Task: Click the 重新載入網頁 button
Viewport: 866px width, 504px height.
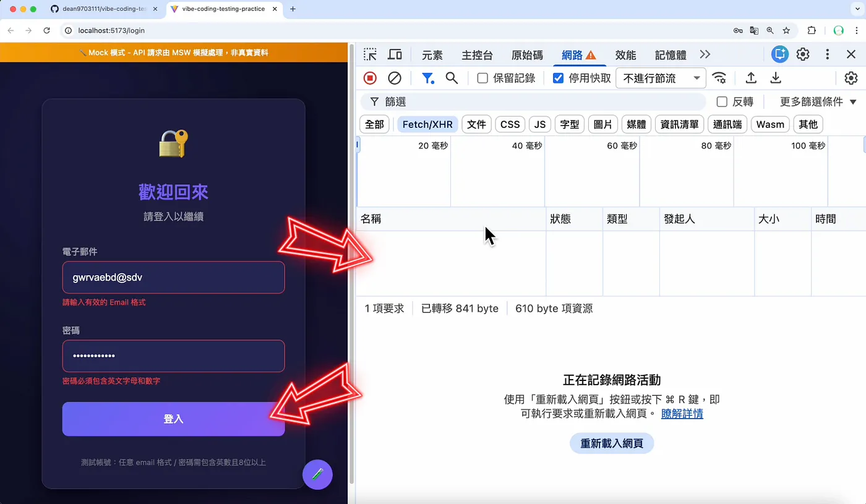Action: [x=611, y=443]
